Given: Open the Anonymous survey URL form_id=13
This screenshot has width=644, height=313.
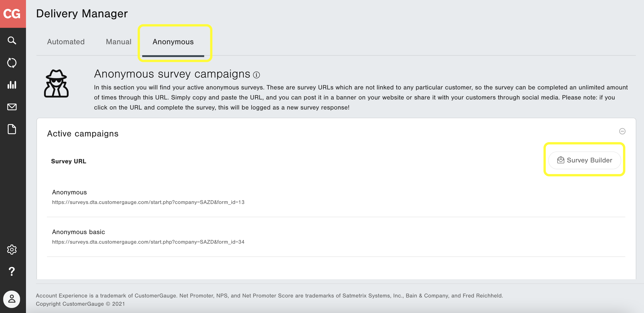Looking at the screenshot, I should point(148,202).
